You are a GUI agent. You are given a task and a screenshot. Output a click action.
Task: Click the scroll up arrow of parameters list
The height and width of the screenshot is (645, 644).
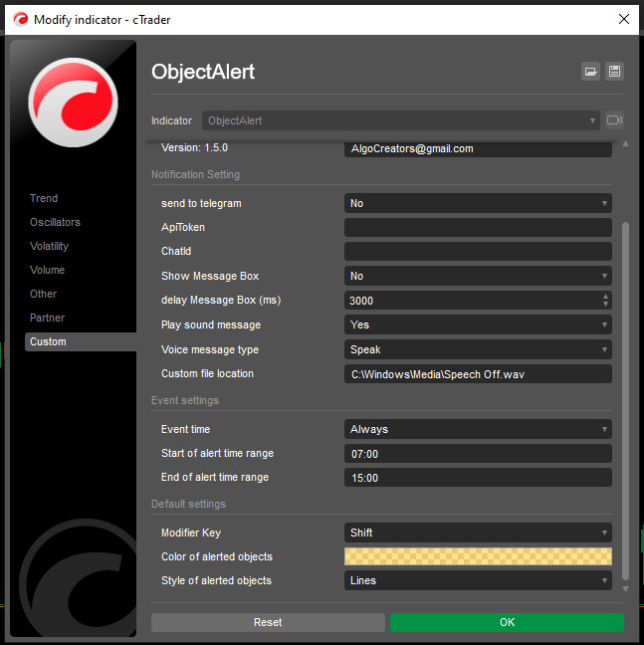click(x=625, y=143)
